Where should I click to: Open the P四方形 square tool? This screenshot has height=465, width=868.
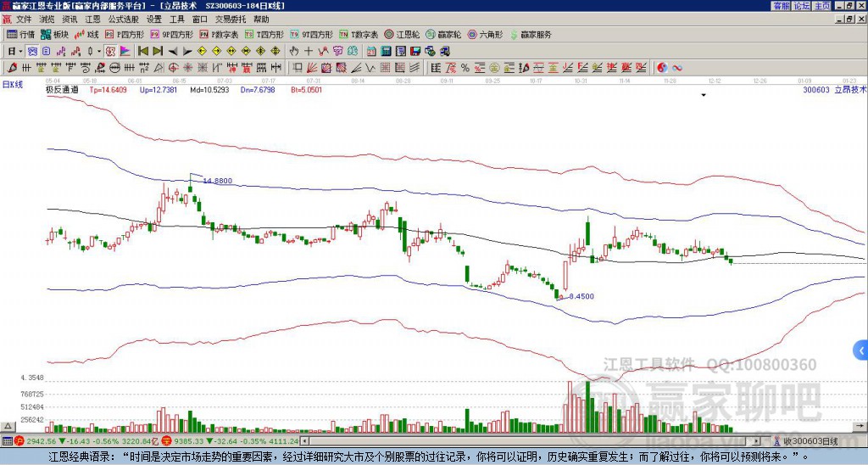tap(125, 34)
